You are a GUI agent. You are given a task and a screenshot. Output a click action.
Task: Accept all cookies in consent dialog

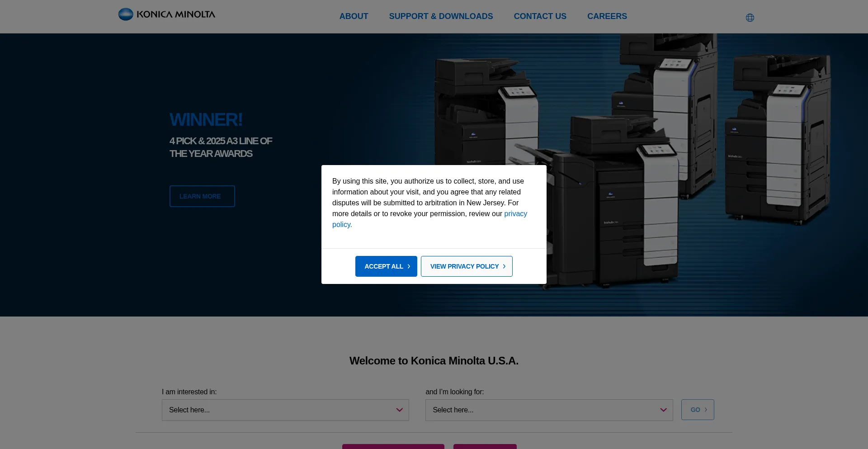(x=386, y=266)
